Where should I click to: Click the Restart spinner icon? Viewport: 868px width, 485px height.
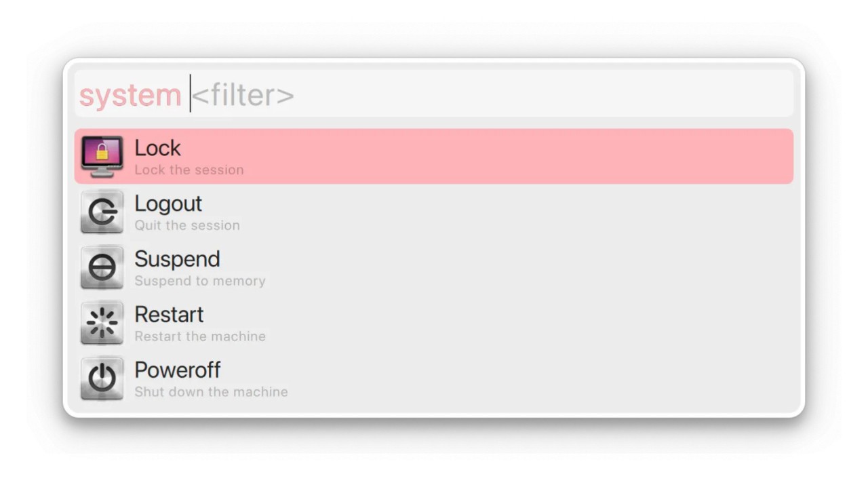point(102,323)
